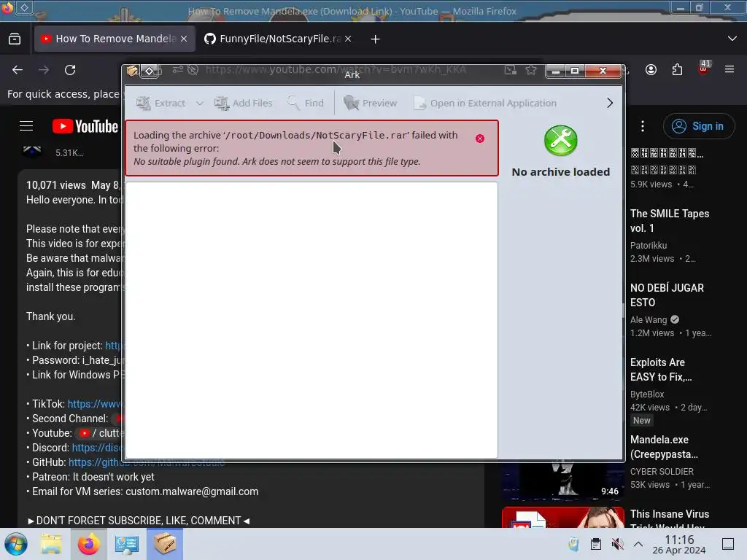Switch to the How To Remove Mandela tab
747x560 pixels.
pyautogui.click(x=115, y=39)
